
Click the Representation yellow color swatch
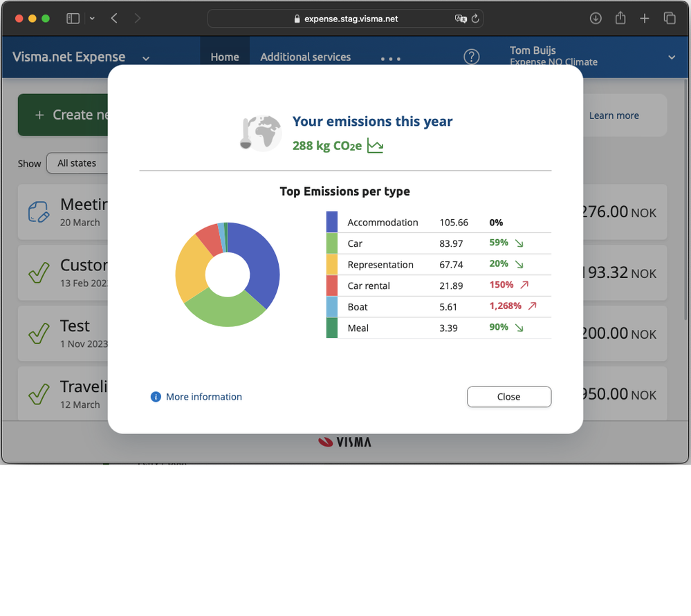point(332,264)
